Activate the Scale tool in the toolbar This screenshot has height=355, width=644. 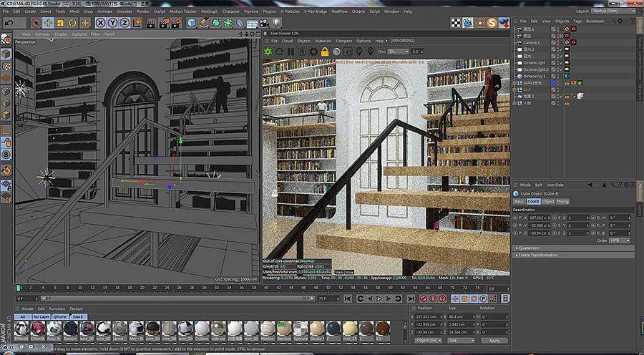(60, 23)
